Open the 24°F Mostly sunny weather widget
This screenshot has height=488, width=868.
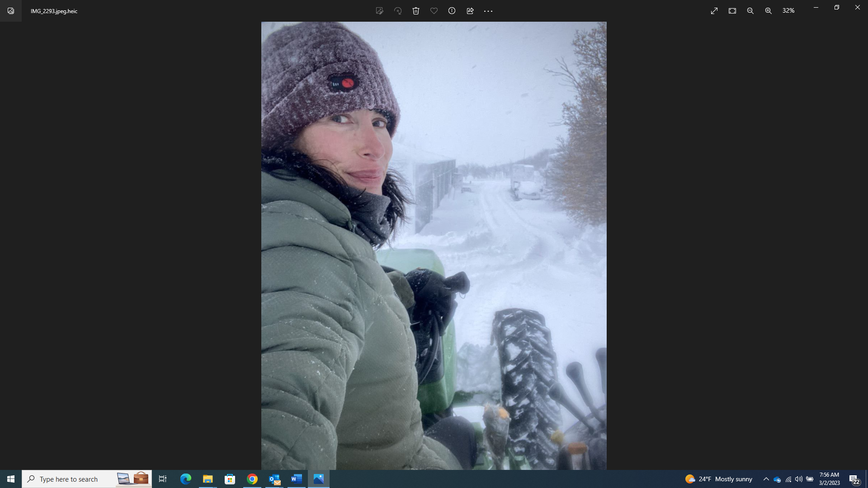(x=719, y=479)
